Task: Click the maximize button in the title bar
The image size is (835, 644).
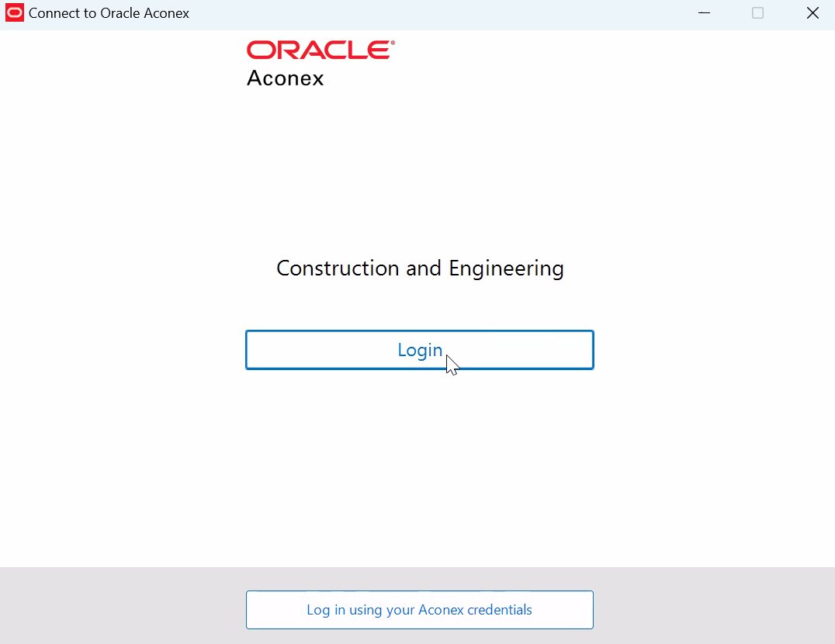Action: click(757, 12)
